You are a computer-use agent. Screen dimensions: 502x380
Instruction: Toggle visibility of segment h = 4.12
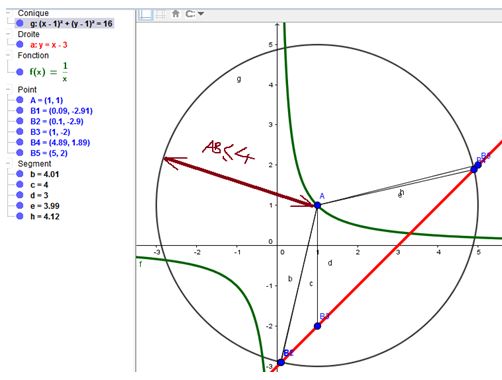pyautogui.click(x=20, y=216)
